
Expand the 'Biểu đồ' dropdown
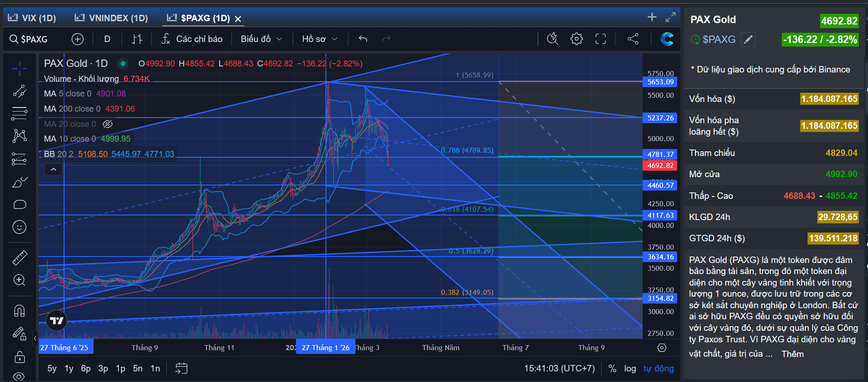261,39
